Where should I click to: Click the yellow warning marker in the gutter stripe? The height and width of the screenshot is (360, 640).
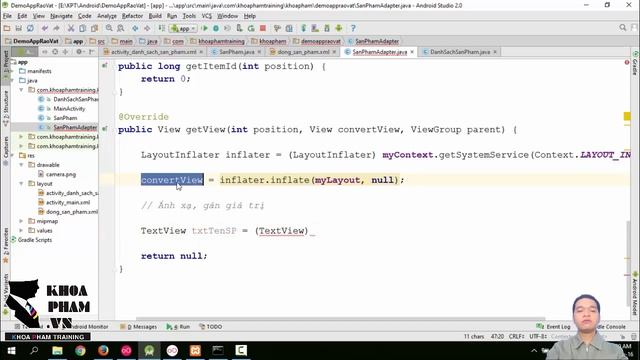(627, 116)
